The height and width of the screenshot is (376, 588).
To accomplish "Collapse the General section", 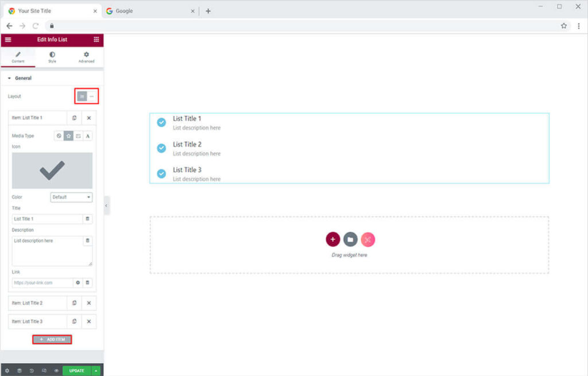I will click(20, 78).
